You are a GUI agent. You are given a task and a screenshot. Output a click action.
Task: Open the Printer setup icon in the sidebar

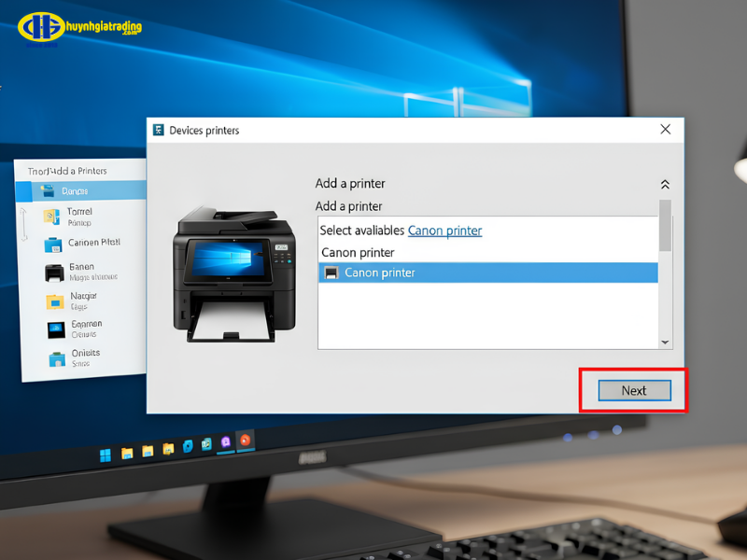click(x=50, y=217)
